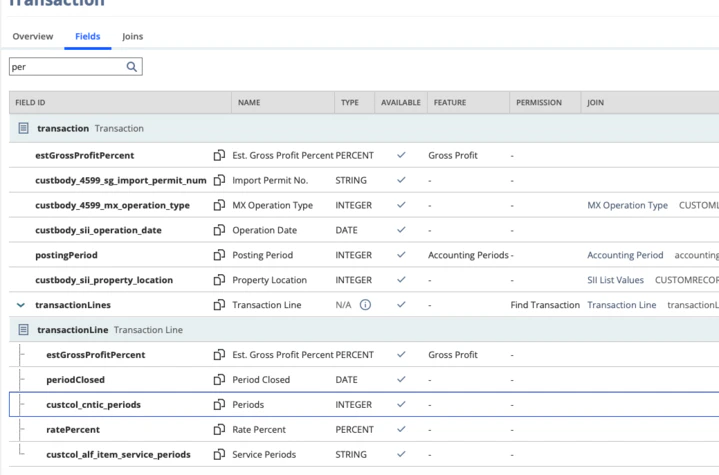Copy field ID transactionLines

click(219, 304)
